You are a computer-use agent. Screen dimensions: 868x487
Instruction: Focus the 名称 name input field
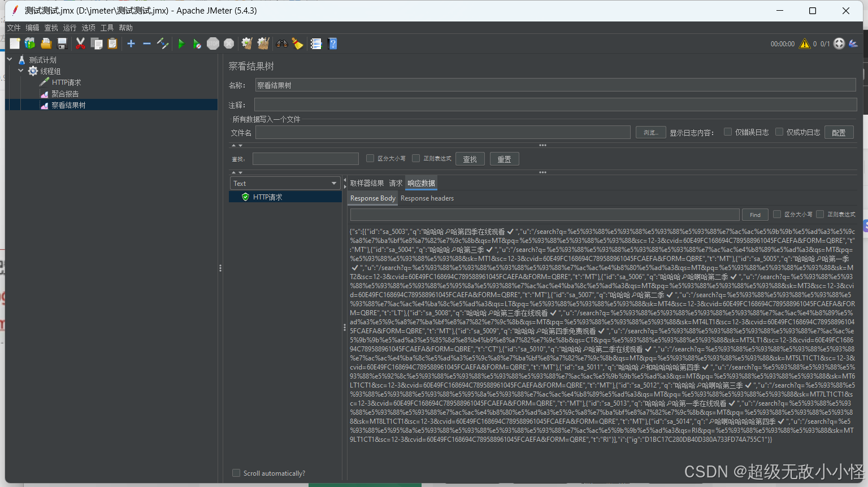coord(555,85)
